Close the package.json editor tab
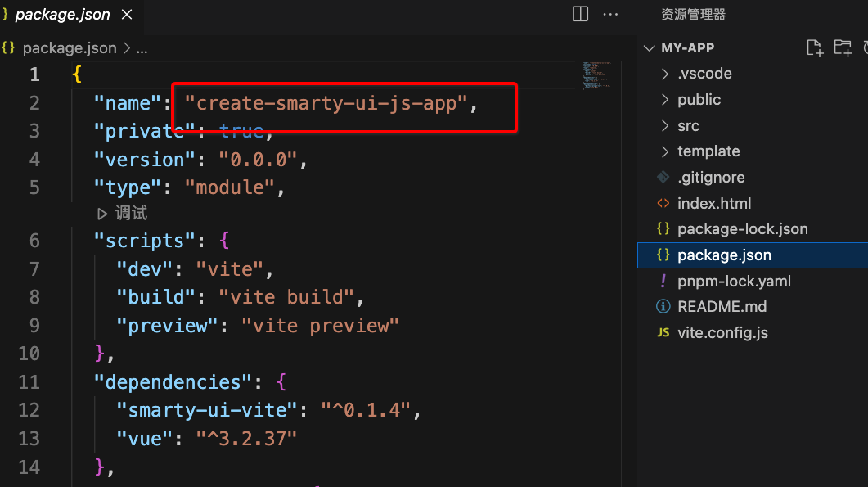Viewport: 868px width, 487px height. (127, 15)
